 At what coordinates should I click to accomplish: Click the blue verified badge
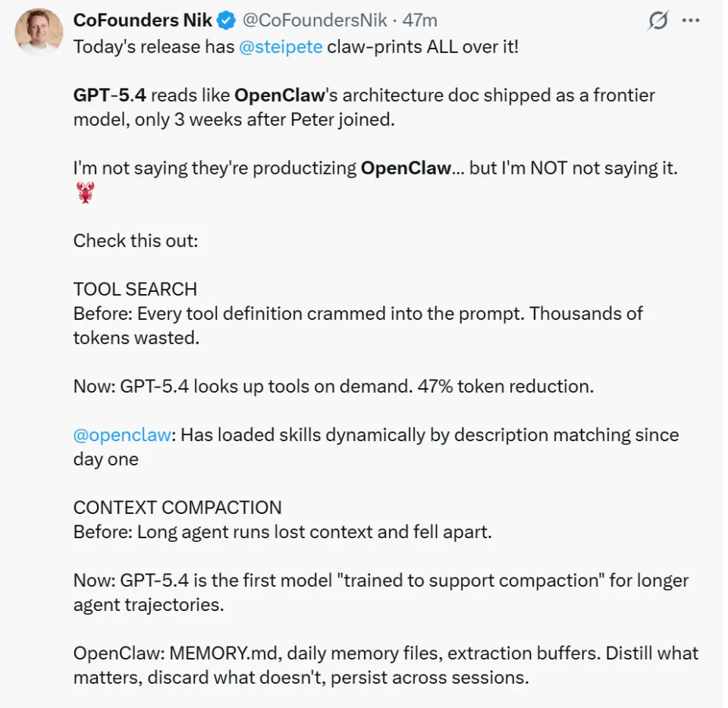point(227,20)
